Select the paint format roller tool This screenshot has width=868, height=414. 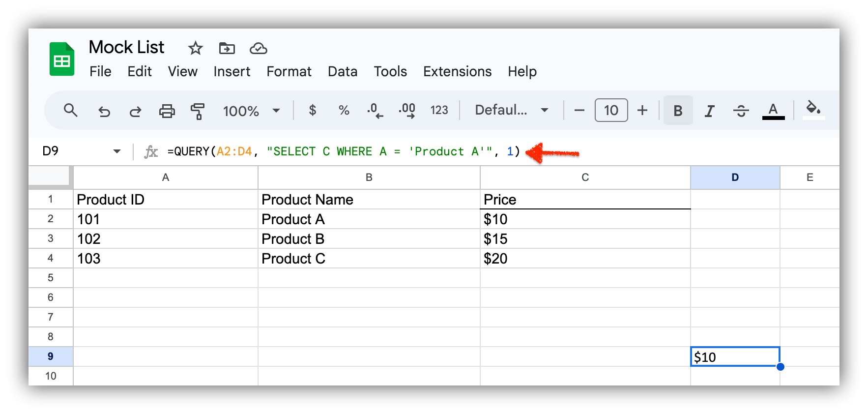tap(198, 111)
